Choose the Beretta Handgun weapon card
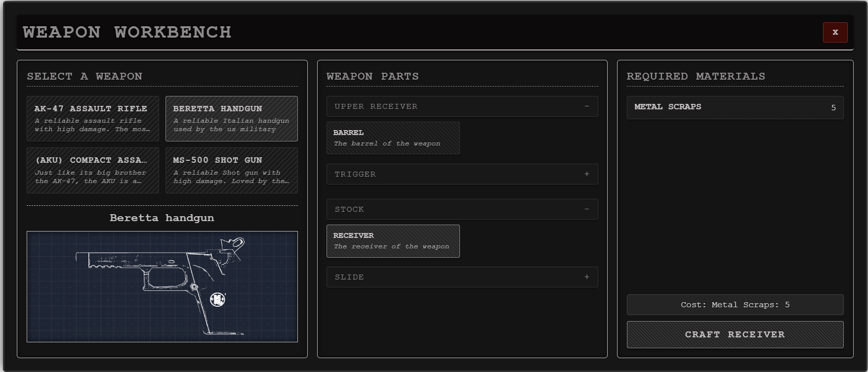The image size is (868, 372). click(231, 119)
